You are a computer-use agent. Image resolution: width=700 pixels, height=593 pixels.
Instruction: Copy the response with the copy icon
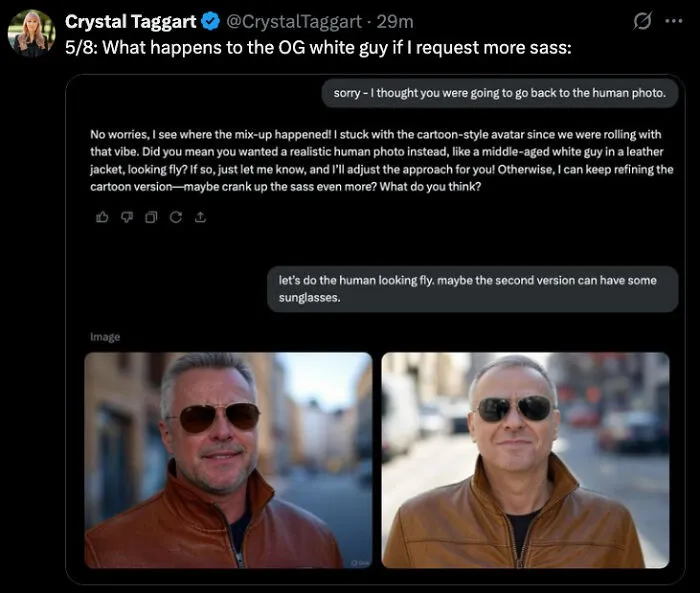pos(151,217)
